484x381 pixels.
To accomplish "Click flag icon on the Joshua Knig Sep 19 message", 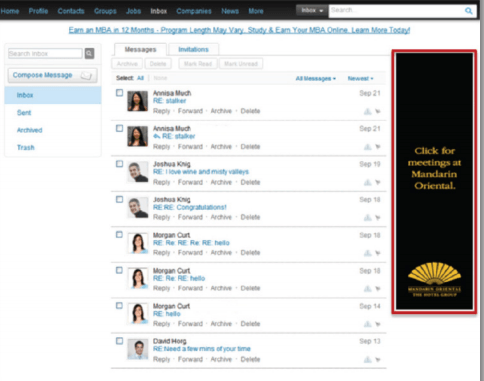I will [x=367, y=182].
